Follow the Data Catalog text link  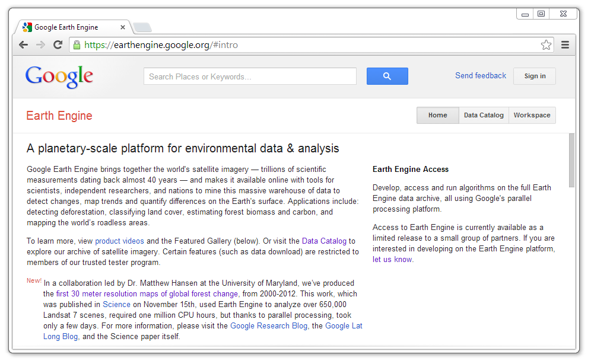324,241
